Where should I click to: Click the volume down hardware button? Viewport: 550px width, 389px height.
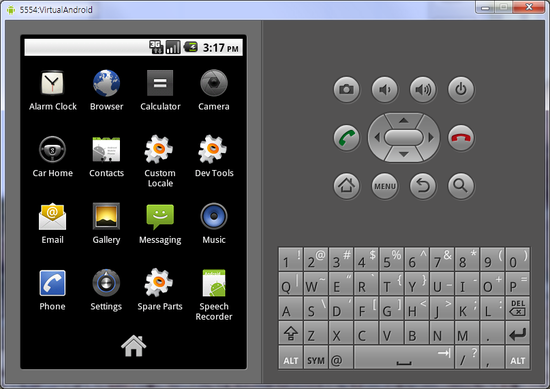tap(385, 89)
